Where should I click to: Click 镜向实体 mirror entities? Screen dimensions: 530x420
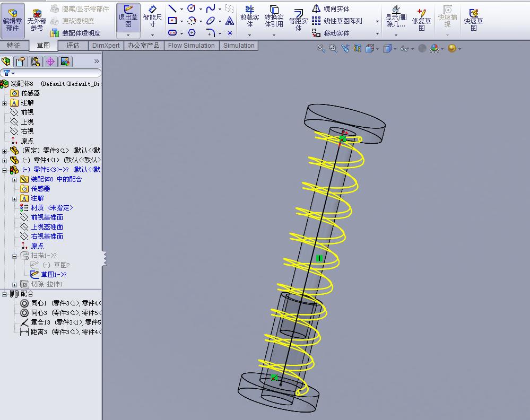pyautogui.click(x=330, y=9)
